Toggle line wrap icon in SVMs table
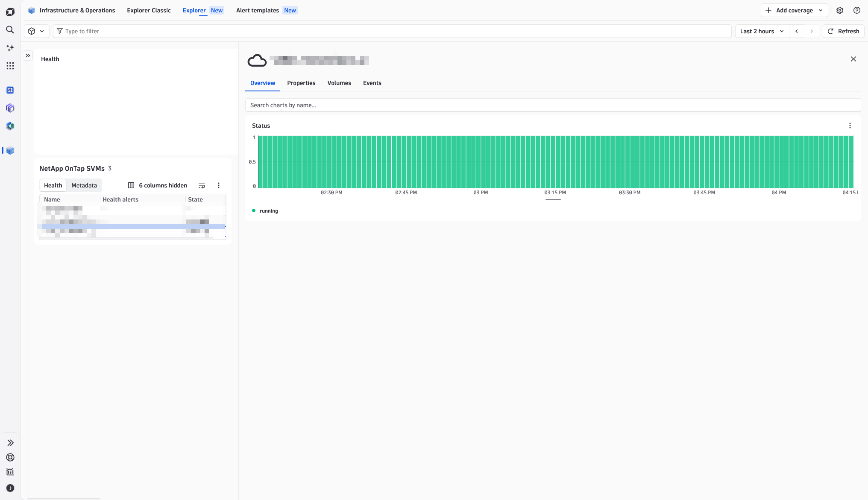 [202, 185]
